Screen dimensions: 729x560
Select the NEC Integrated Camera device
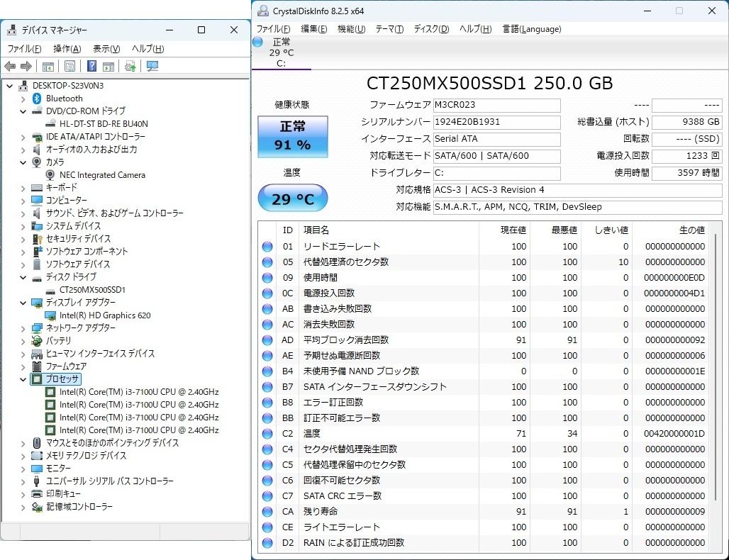pos(102,175)
